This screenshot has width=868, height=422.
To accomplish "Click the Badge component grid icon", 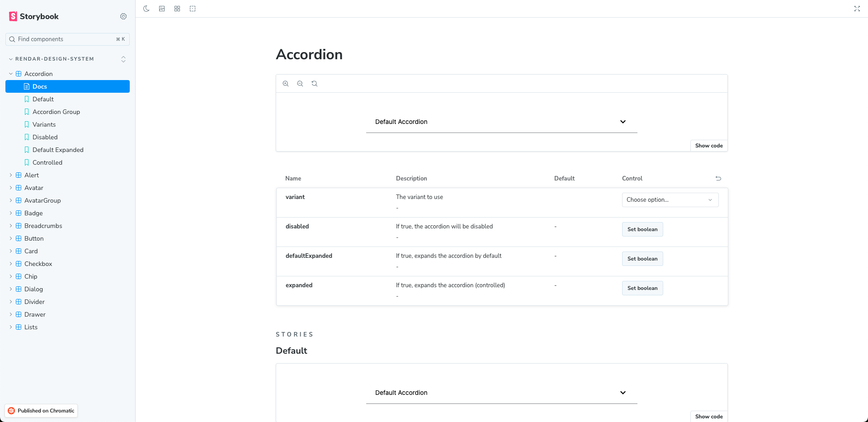I will (19, 213).
